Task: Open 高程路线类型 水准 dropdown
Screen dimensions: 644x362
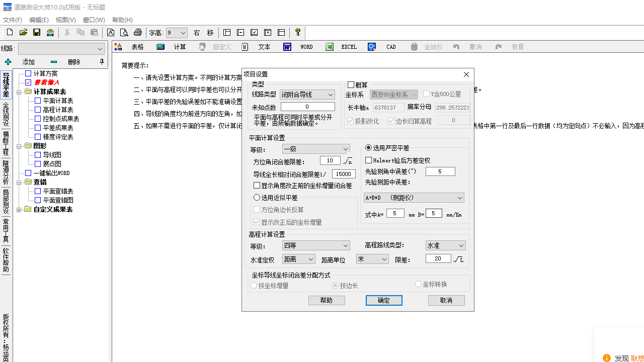Action: (445, 245)
